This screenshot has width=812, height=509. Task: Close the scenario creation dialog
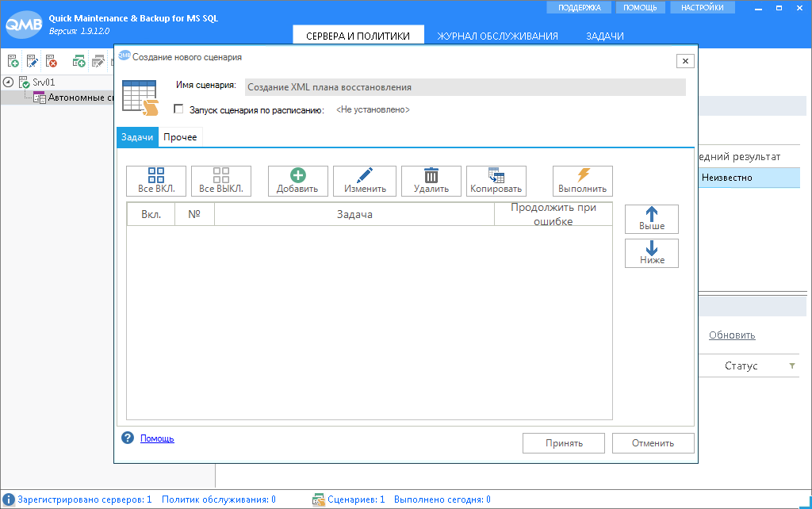point(685,61)
